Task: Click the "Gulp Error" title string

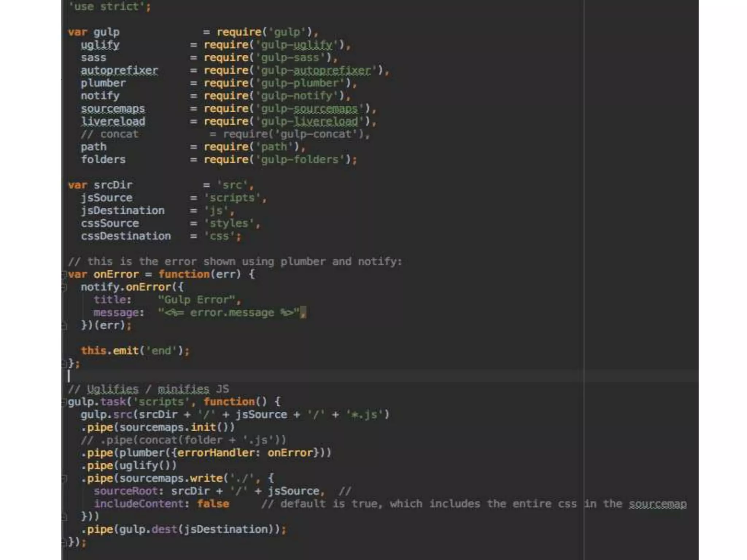Action: click(196, 300)
